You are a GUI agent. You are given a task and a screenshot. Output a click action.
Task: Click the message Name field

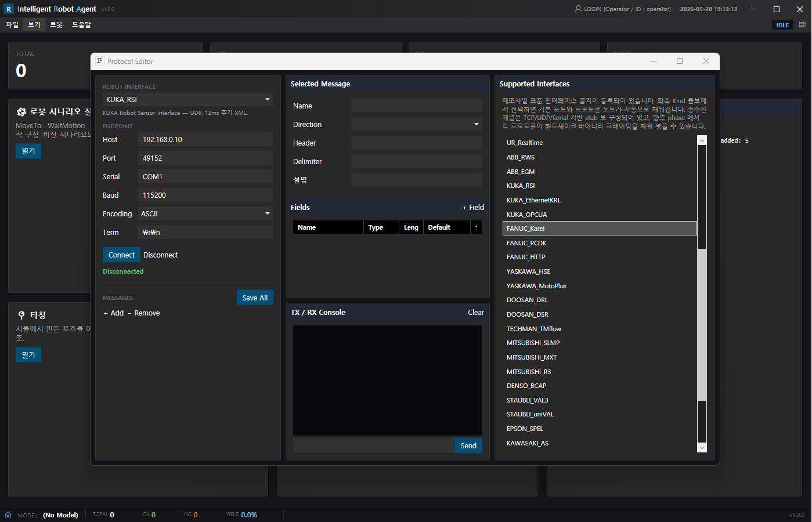[417, 106]
